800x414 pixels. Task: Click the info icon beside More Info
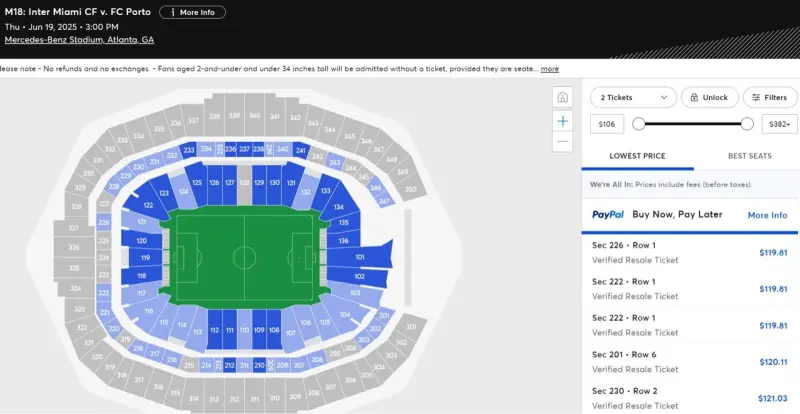pyautogui.click(x=173, y=12)
